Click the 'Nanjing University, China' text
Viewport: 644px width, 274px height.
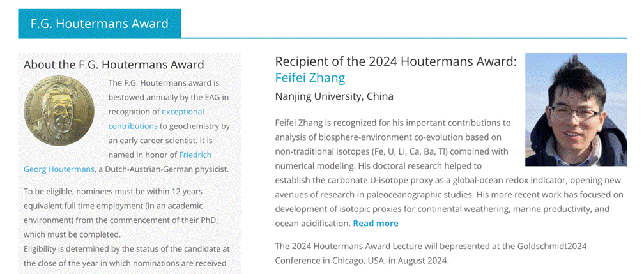coord(334,96)
